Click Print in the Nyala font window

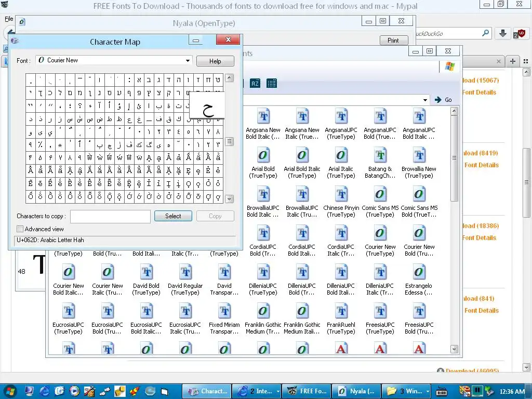tap(393, 41)
